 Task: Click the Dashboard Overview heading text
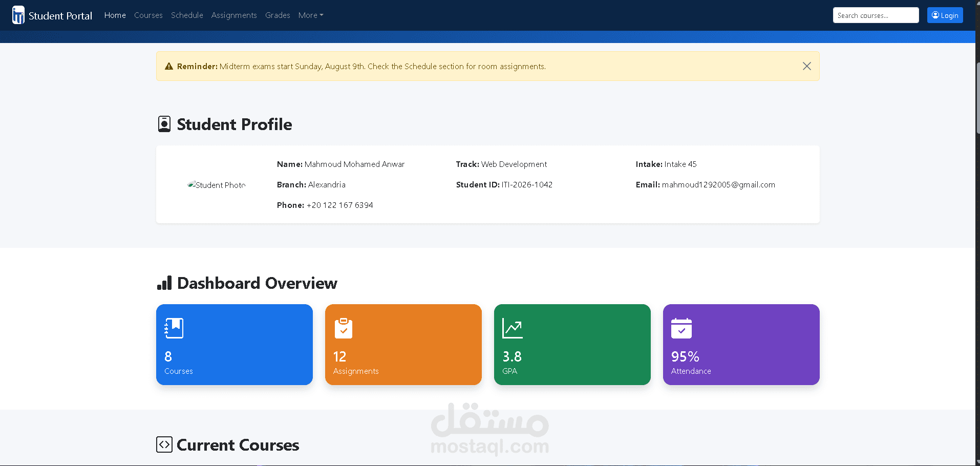(x=257, y=283)
